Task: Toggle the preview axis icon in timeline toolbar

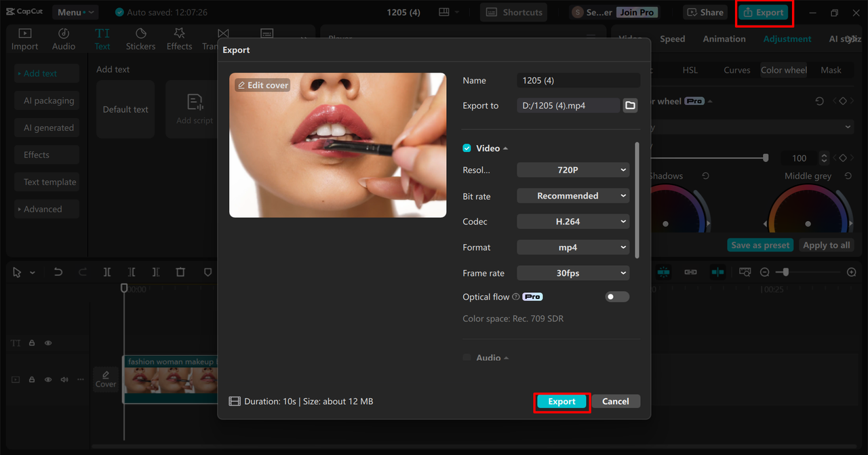Action: [x=717, y=272]
